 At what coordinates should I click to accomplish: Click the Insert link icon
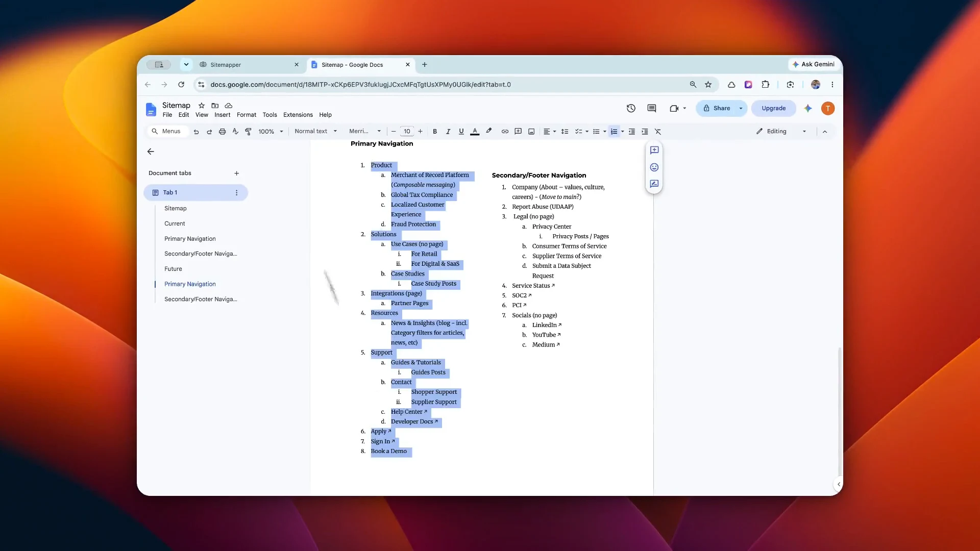pos(505,132)
